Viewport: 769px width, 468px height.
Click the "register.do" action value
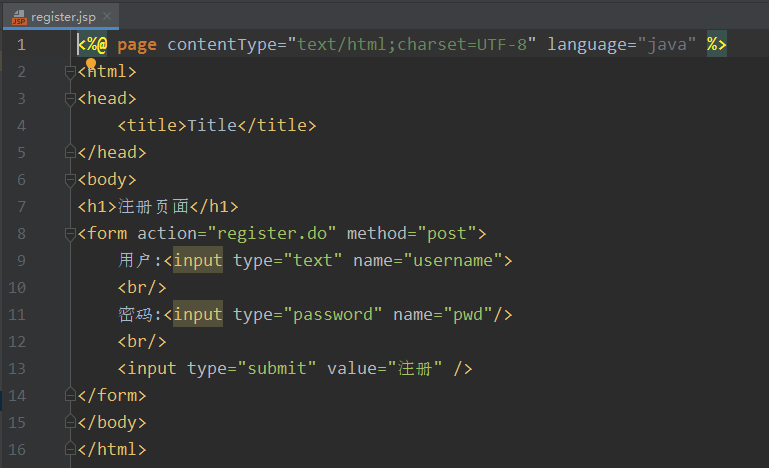click(272, 234)
